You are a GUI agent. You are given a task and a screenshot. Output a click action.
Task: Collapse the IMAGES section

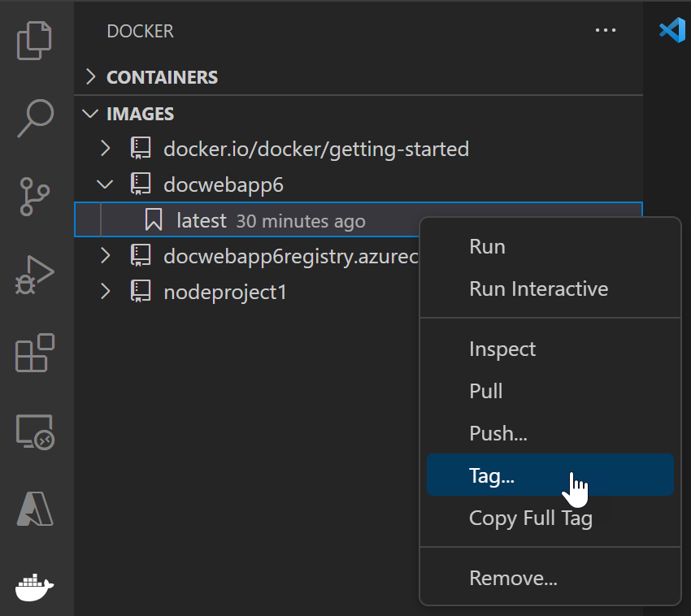[90, 114]
